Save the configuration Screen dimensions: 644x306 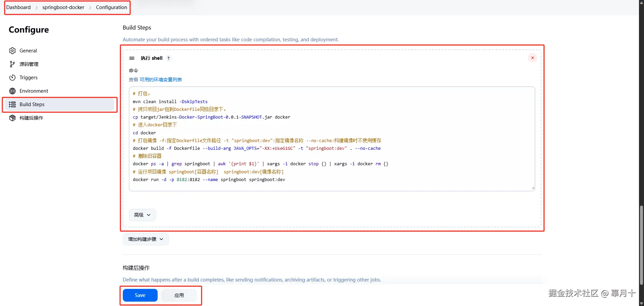pos(140,295)
